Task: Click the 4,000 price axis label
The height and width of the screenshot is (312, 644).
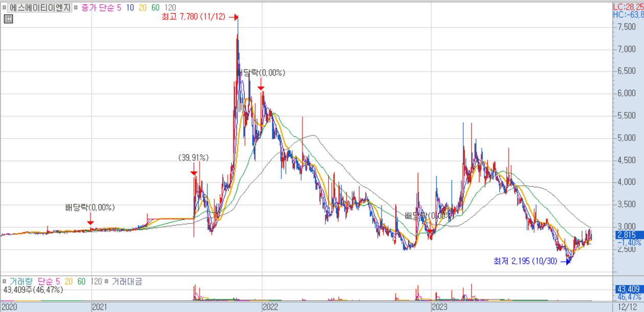Action: pos(626,182)
